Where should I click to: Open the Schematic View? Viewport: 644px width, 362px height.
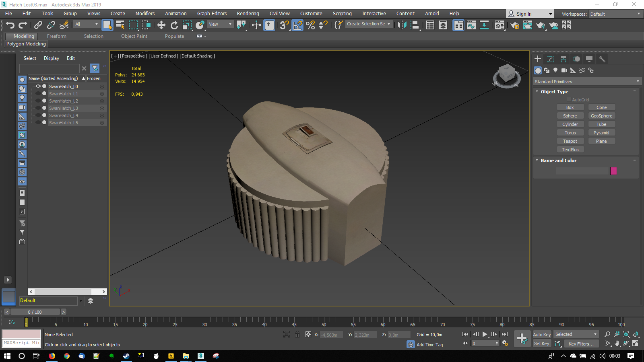(484, 25)
